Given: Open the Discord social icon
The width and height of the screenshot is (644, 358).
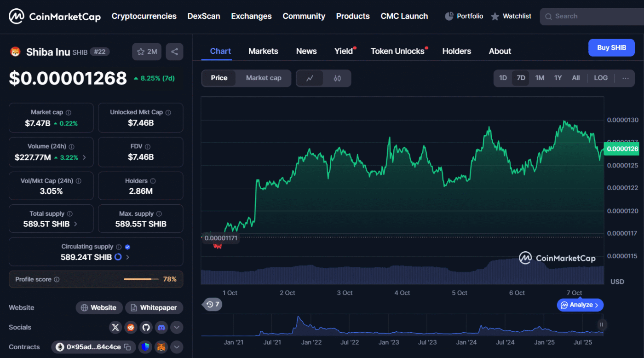Looking at the screenshot, I should (x=161, y=327).
